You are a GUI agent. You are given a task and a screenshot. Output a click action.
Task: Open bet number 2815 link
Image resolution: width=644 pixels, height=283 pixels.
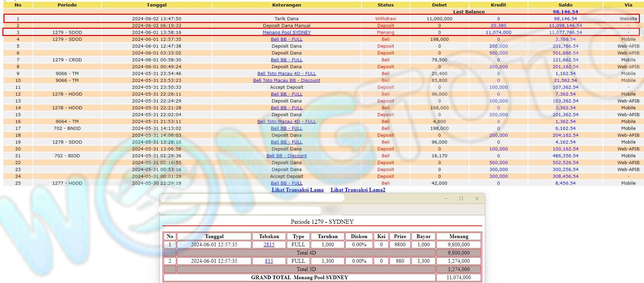click(269, 245)
